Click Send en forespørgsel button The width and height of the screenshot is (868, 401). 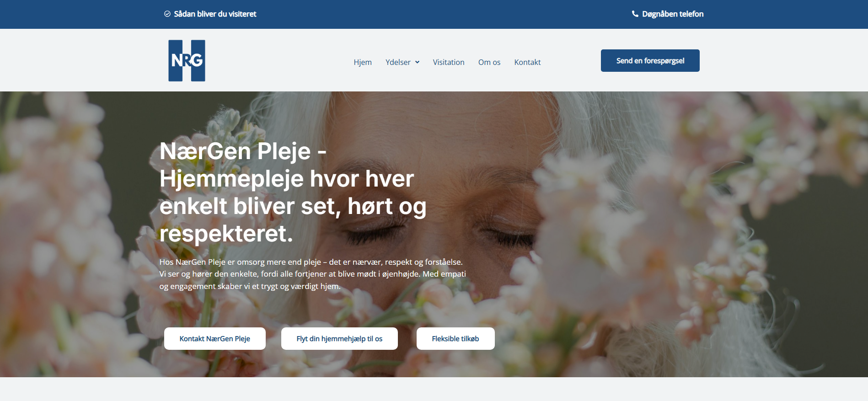[x=650, y=60]
